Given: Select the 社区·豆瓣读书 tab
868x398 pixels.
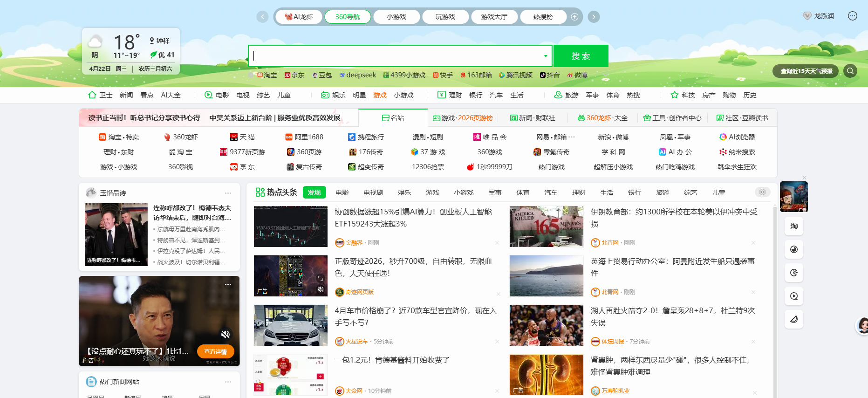Looking at the screenshot, I should pyautogui.click(x=742, y=118).
